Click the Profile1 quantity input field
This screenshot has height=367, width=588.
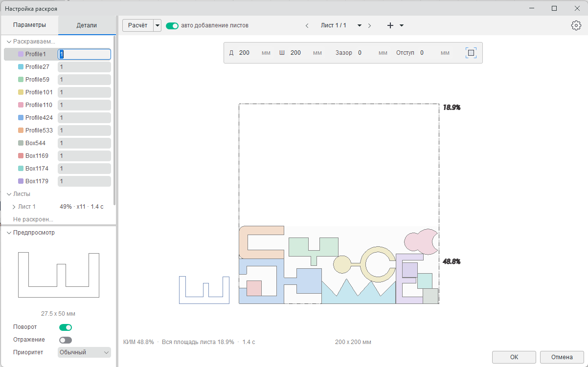84,54
